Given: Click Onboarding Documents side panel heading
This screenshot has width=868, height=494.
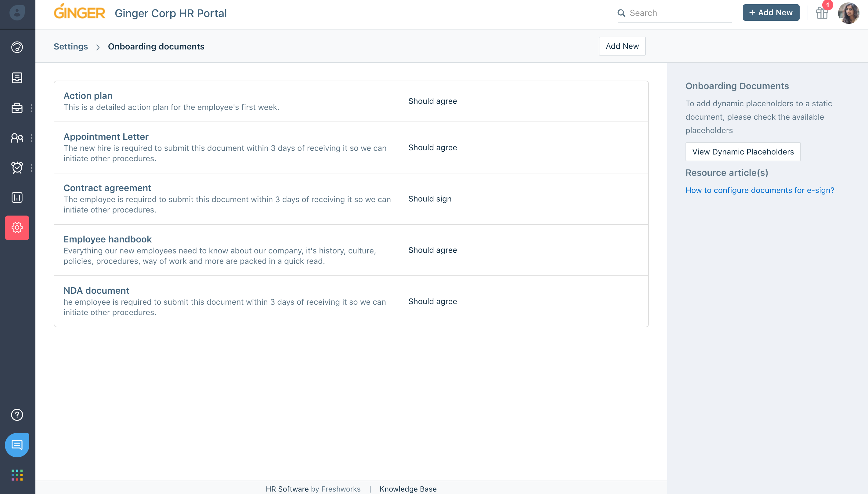Looking at the screenshot, I should pos(737,86).
